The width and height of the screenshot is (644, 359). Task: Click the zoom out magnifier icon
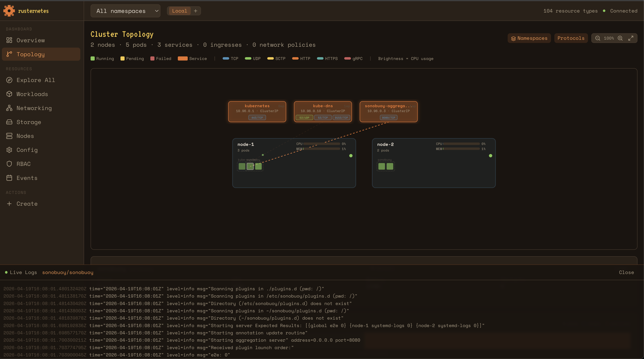(x=597, y=38)
